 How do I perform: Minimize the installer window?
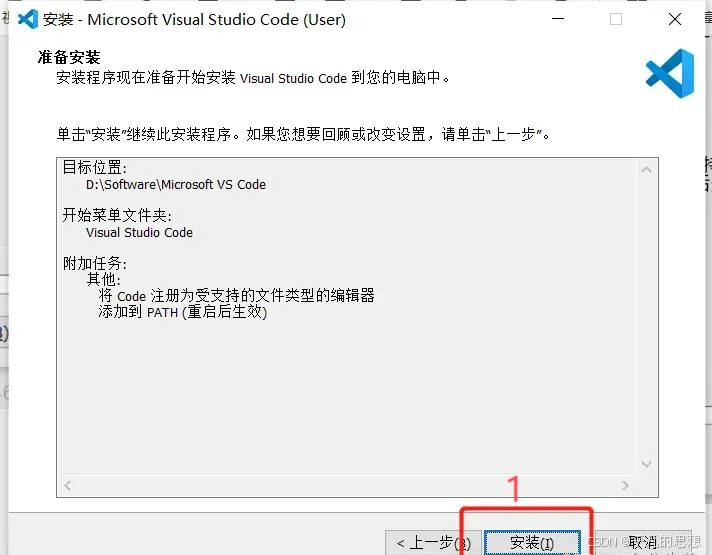[x=558, y=19]
